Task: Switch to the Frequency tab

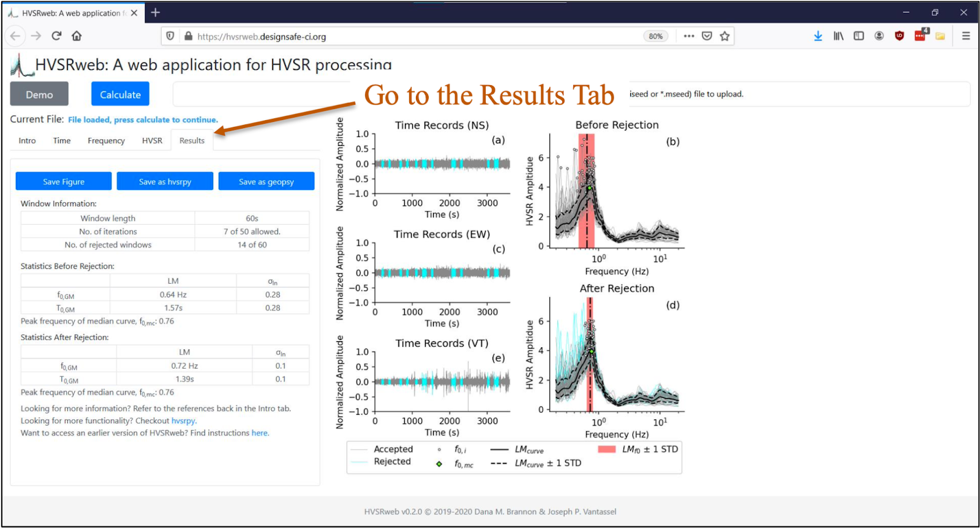Action: 106,141
